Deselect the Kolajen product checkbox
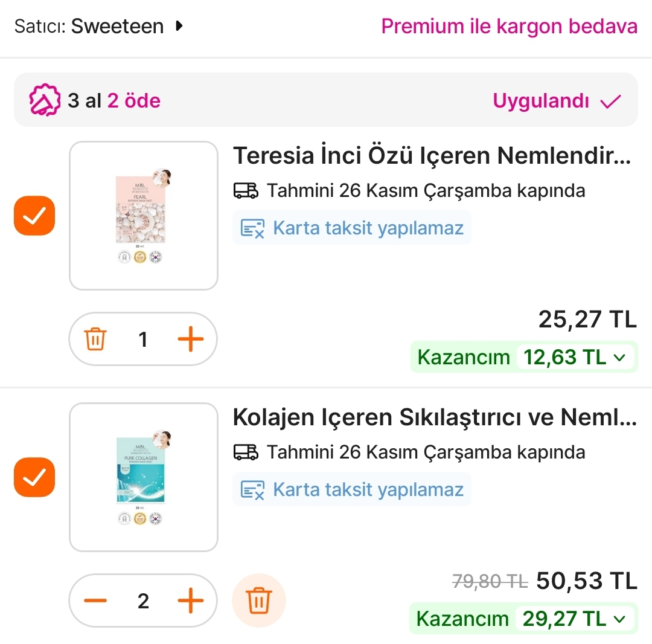 [34, 477]
